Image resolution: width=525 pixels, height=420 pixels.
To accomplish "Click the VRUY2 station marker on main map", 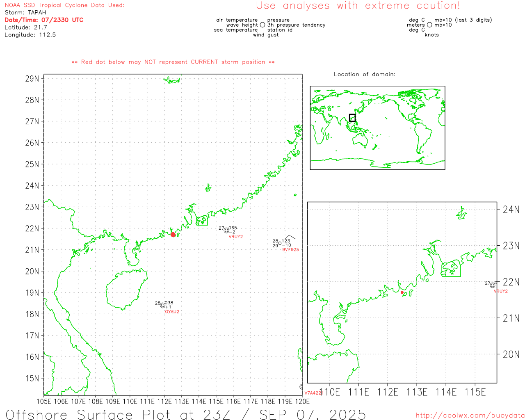I will (x=226, y=231).
